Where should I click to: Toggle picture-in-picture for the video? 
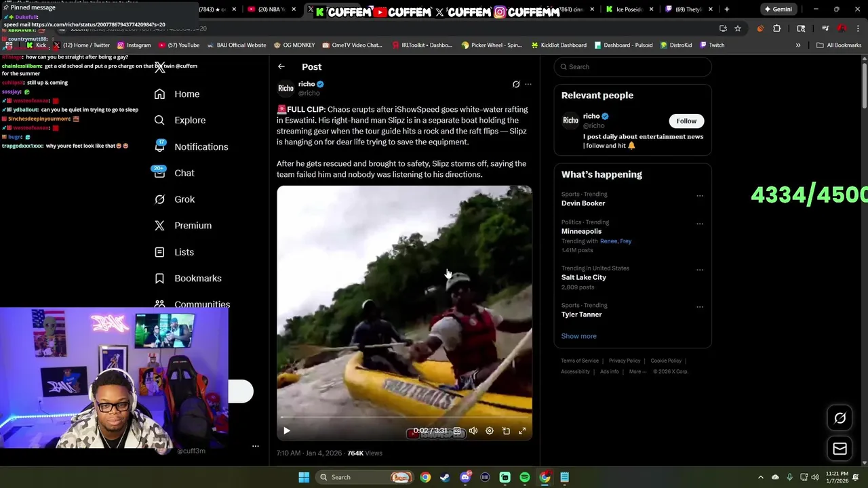(506, 430)
